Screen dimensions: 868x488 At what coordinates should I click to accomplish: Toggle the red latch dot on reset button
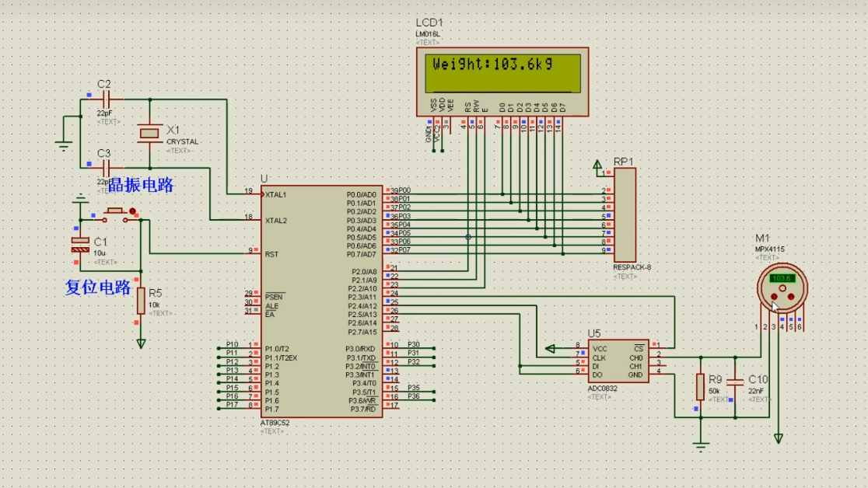pyautogui.click(x=132, y=211)
